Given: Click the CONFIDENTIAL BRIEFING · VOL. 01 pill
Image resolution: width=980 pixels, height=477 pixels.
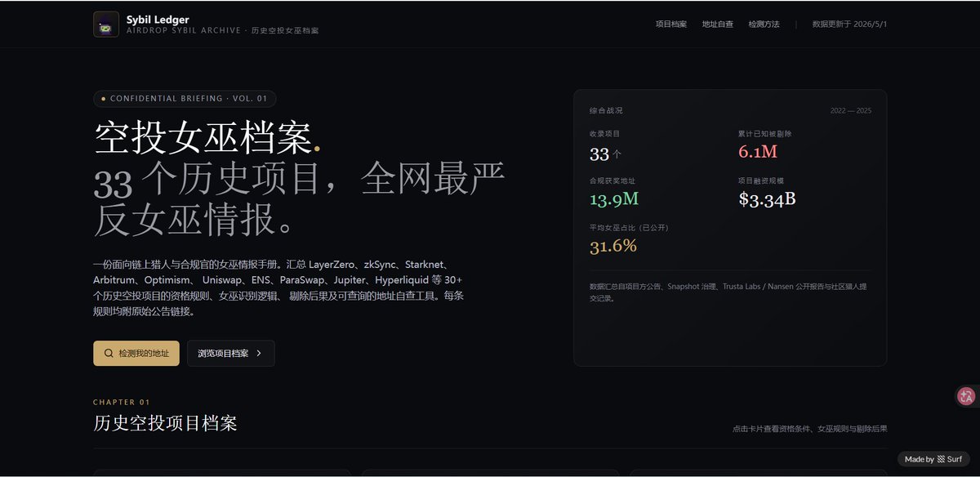Looking at the screenshot, I should [x=185, y=99].
